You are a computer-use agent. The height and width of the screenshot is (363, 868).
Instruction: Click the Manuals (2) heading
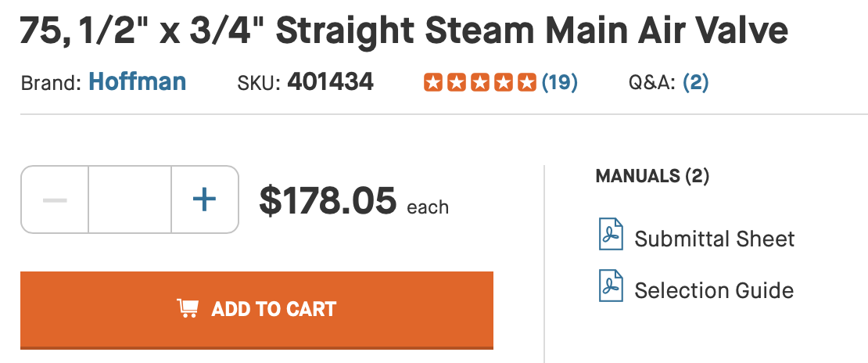pos(652,176)
